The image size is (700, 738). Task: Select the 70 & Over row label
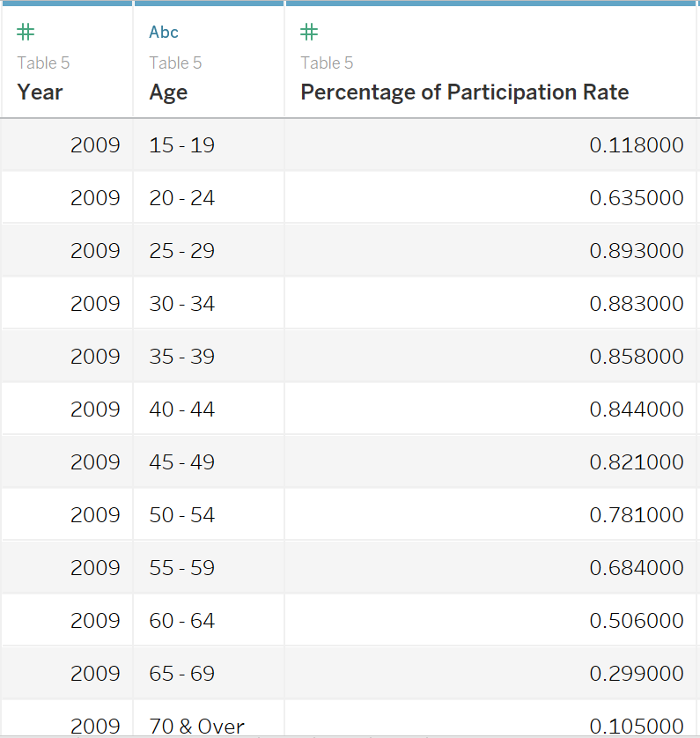coord(196,727)
